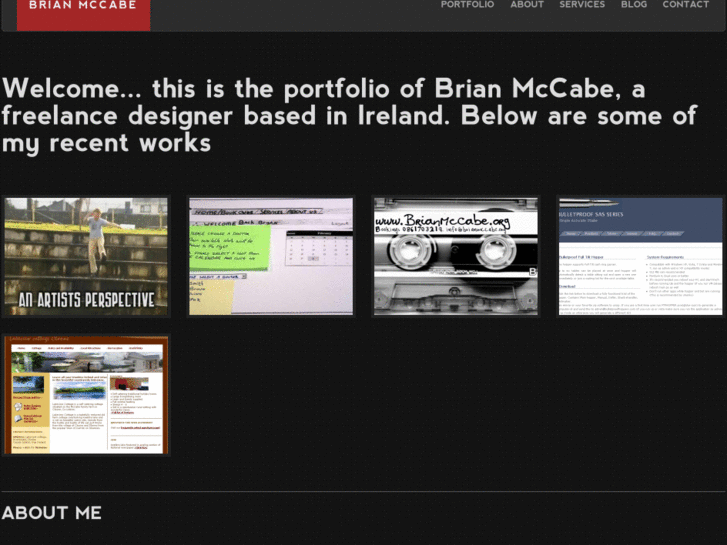Select the About Me heading
Image resolution: width=727 pixels, height=545 pixels.
[51, 513]
